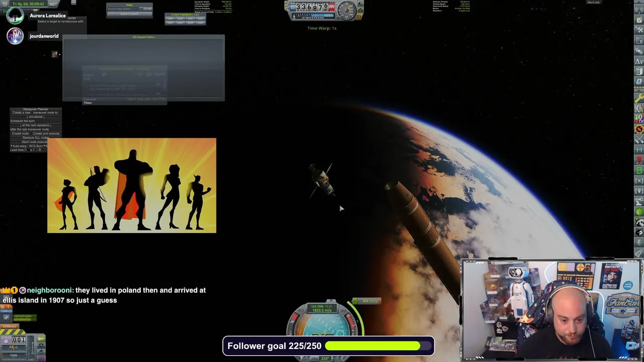This screenshot has width=644, height=362.
Task: Click the vertical speed dial beside altimeter
Action: pyautogui.click(x=347, y=10)
